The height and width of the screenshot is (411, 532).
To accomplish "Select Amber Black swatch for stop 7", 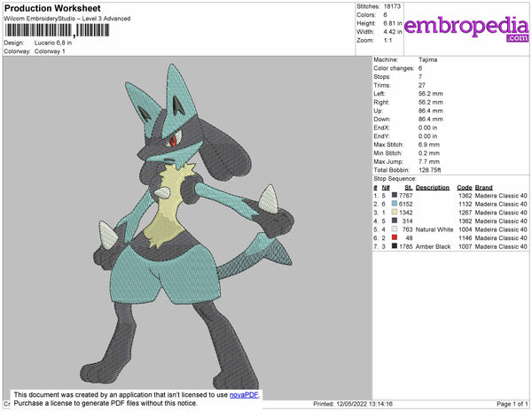I will (395, 246).
